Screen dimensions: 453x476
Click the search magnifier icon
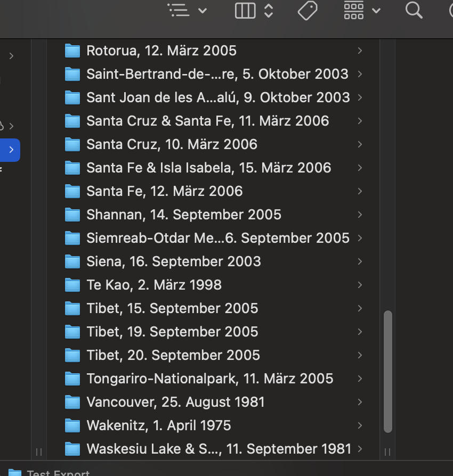coord(414,10)
